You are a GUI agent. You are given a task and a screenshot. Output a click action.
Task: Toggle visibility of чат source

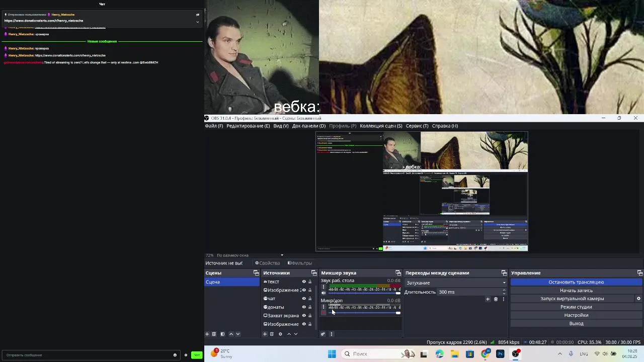click(304, 299)
